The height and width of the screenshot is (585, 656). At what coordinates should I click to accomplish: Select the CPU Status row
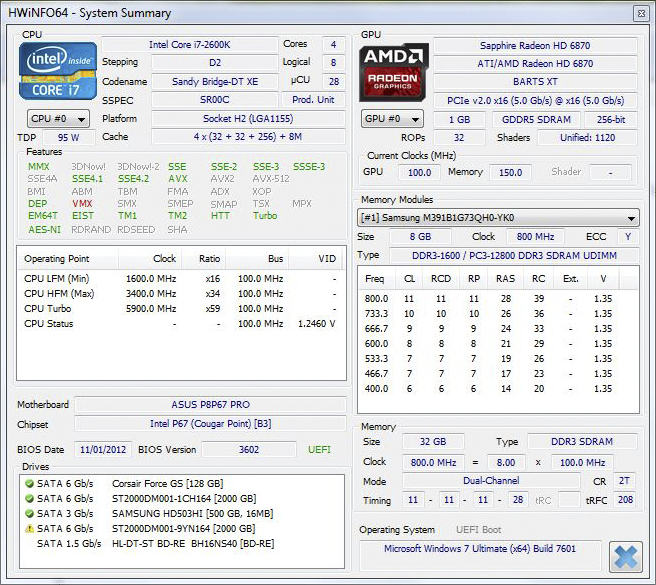181,324
